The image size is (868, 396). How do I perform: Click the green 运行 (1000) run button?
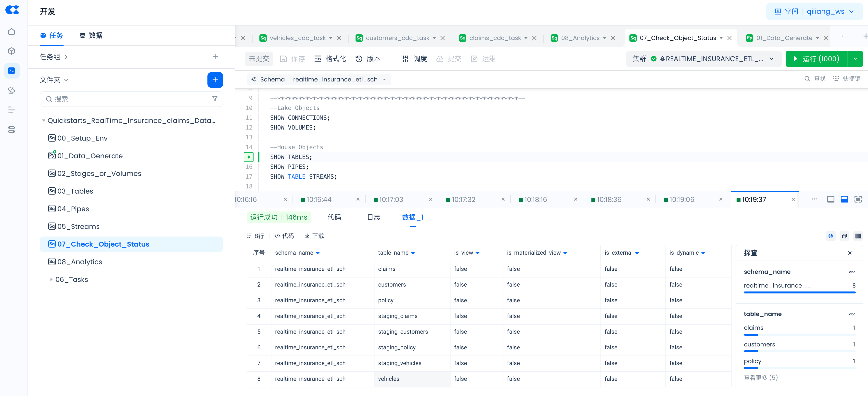816,59
